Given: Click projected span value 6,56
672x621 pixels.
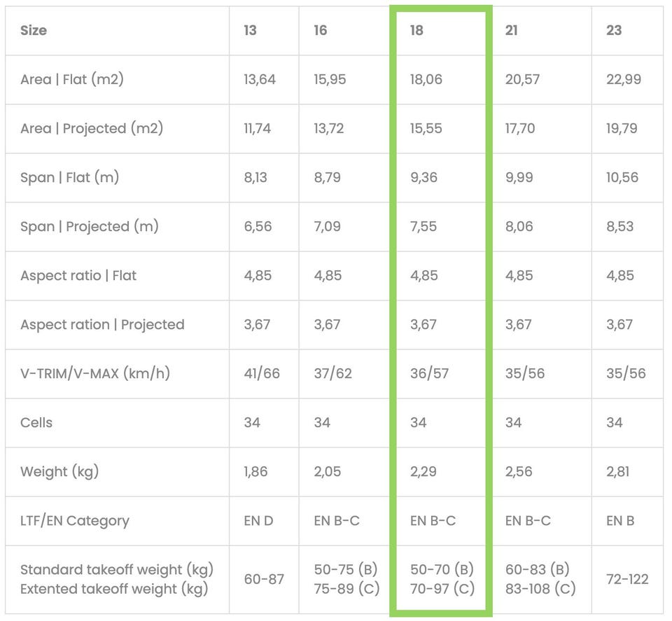Looking at the screenshot, I should tap(258, 226).
